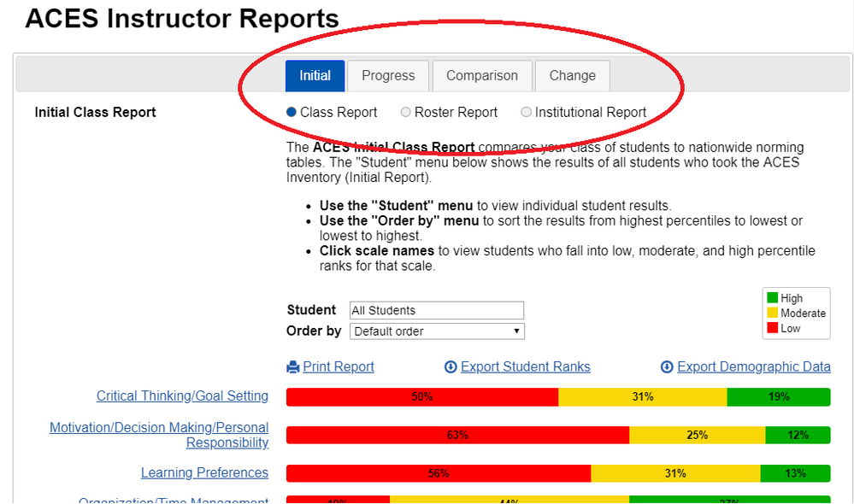This screenshot has width=854, height=504.
Task: Click the Student All Students field
Action: click(437, 311)
